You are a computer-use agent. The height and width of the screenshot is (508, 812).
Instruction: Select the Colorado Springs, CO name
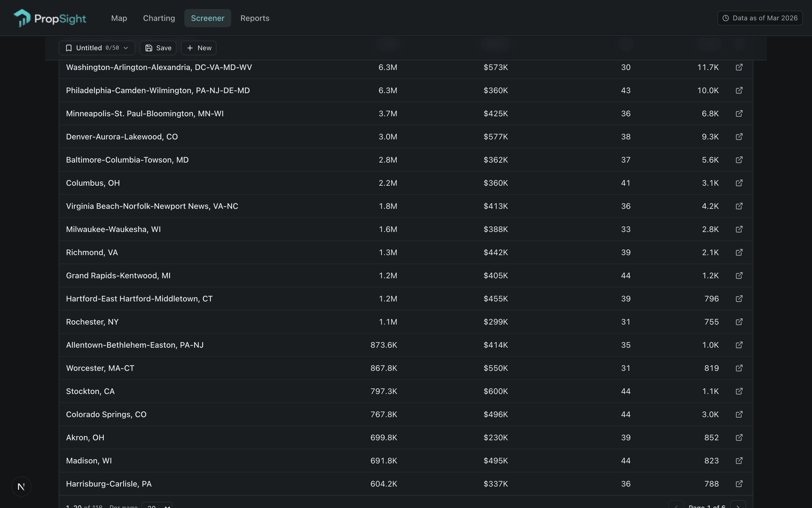point(106,414)
